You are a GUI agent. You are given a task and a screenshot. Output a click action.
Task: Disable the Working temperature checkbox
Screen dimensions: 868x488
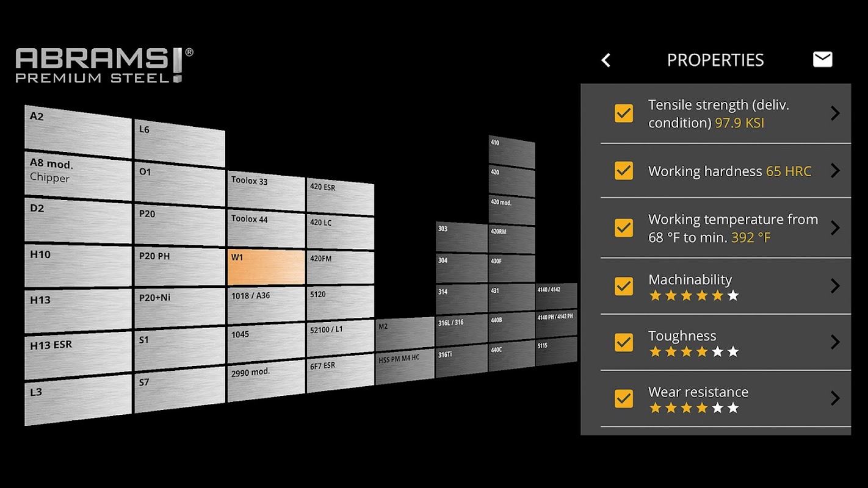click(623, 228)
